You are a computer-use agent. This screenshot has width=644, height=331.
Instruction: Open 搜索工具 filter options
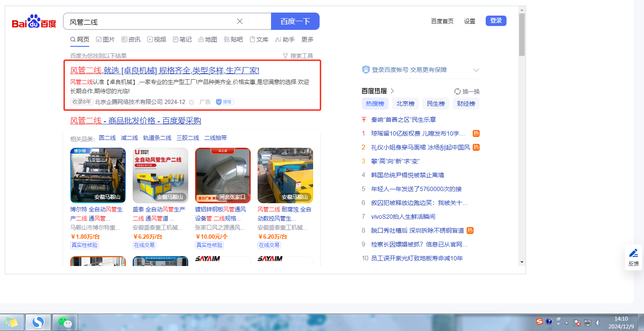(298, 56)
